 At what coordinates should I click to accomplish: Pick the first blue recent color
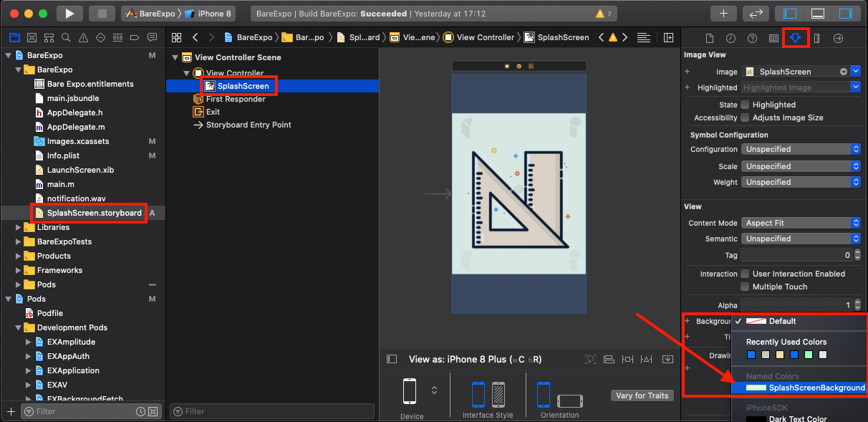coord(751,355)
